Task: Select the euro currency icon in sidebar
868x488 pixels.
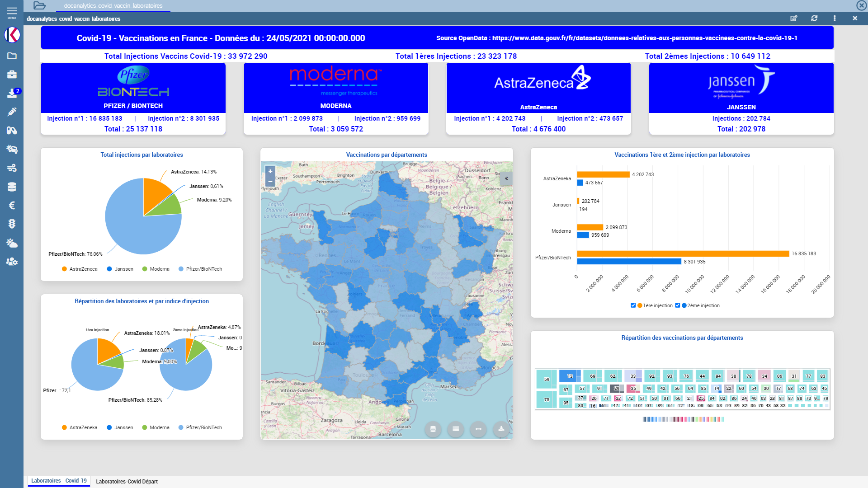Action: 12,205
